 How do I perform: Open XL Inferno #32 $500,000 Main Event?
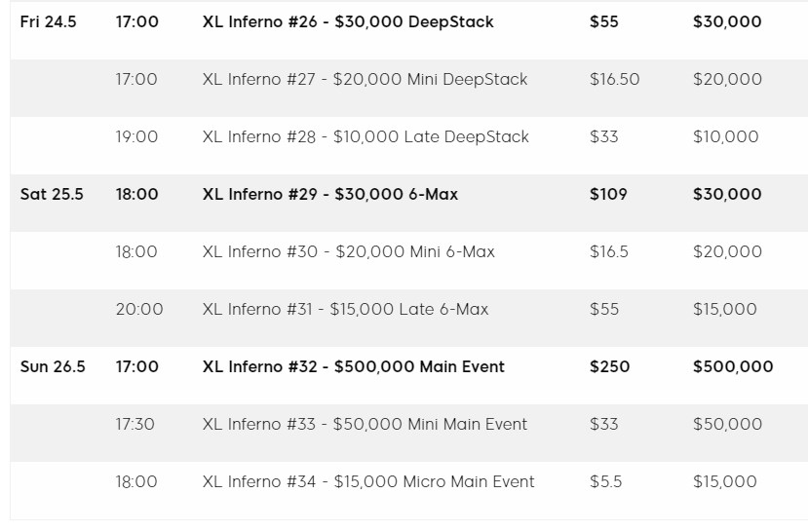(x=354, y=366)
